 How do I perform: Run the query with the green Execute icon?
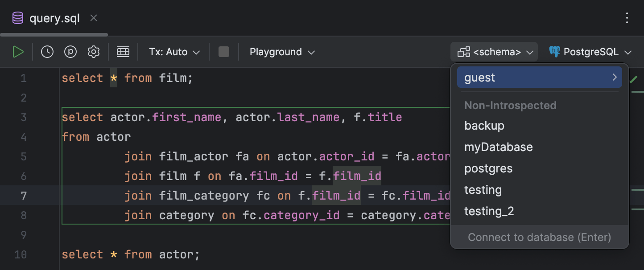18,52
